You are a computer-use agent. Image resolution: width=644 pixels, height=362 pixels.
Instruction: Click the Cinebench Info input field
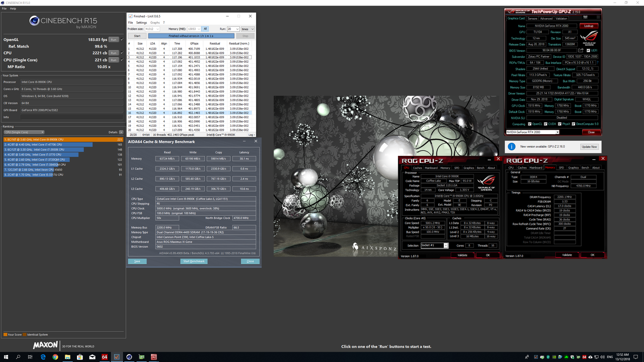pyautogui.click(x=72, y=117)
